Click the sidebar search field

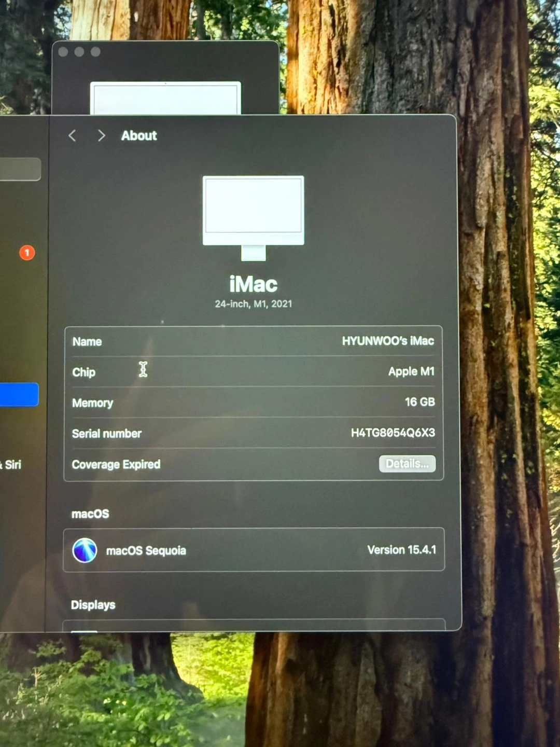(x=20, y=169)
